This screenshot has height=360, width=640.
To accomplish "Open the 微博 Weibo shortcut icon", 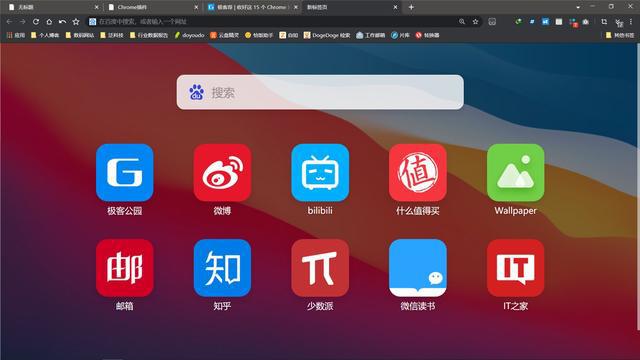I will (222, 172).
